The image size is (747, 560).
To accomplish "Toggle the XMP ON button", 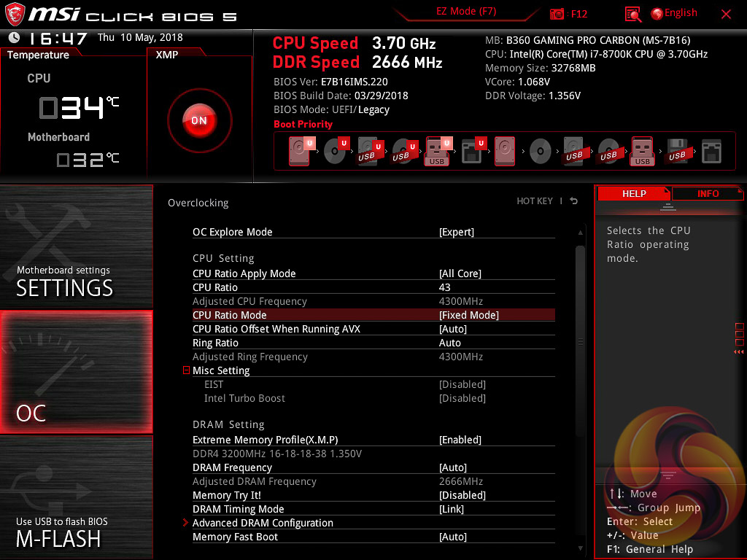I will tap(200, 120).
